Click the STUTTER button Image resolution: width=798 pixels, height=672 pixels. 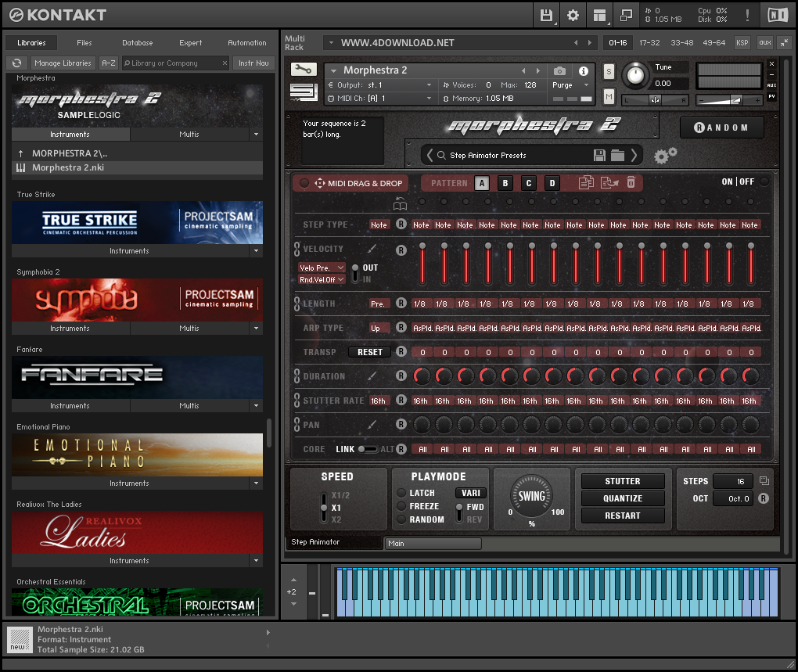tap(623, 481)
